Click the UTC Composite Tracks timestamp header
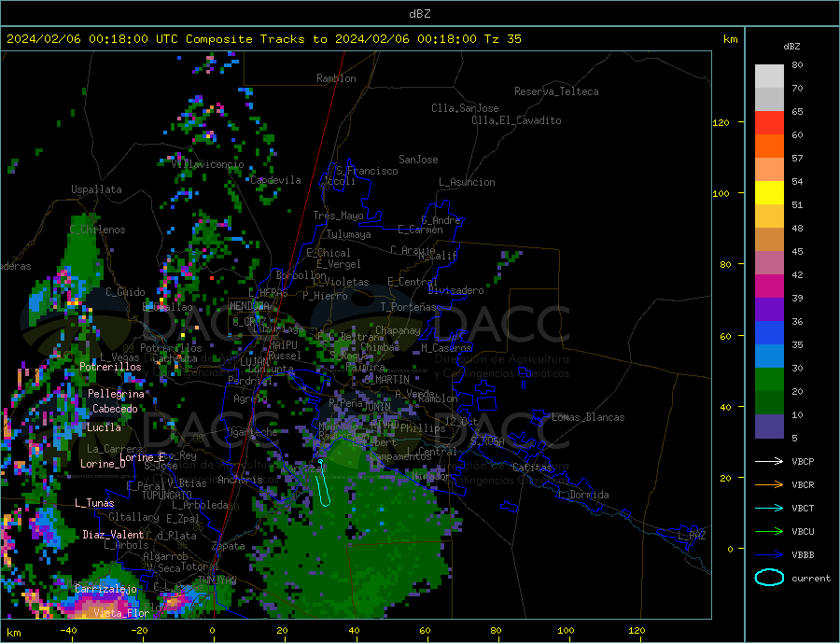 (263, 39)
